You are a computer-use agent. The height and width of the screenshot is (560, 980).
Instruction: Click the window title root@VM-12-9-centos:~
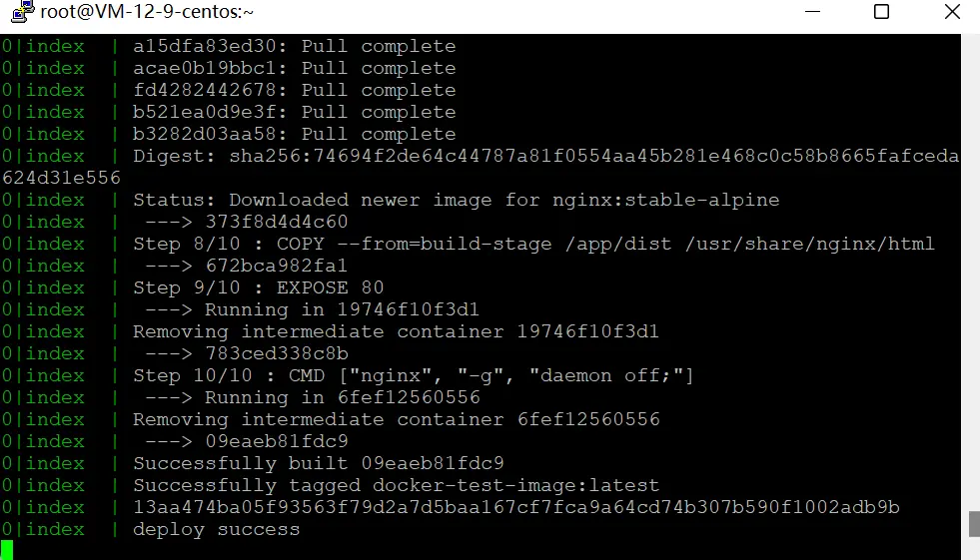147,13
